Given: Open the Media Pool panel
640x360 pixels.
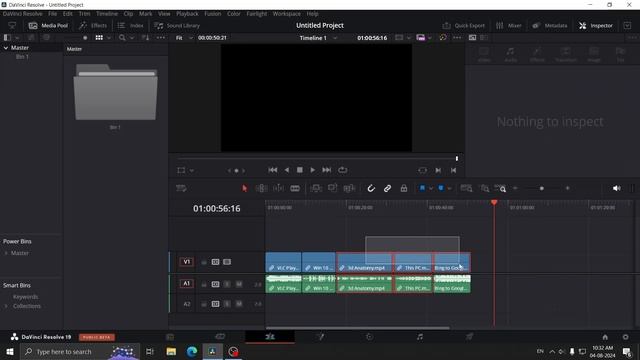Looking at the screenshot, I should pos(48,25).
